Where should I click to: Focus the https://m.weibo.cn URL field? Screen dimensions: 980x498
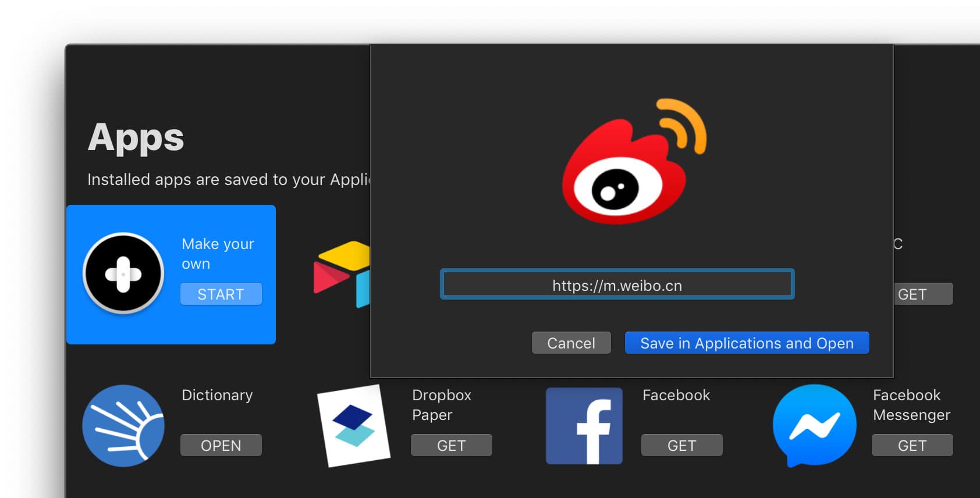617,284
